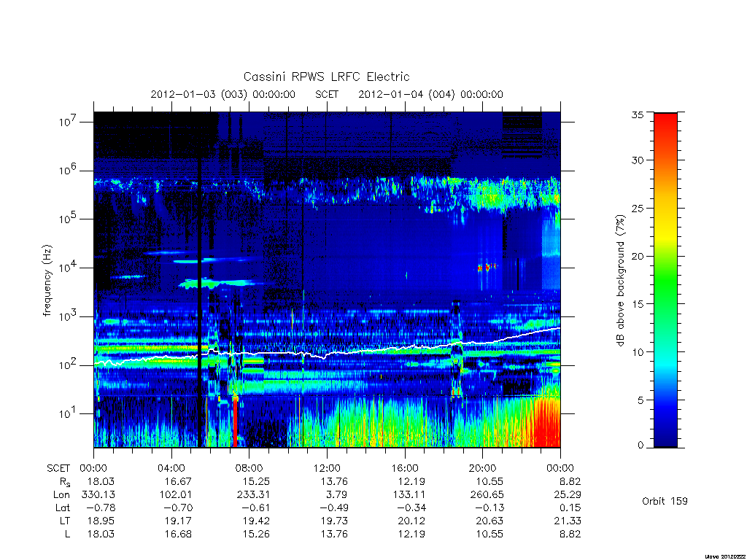
Task: Click the L value '15.26'
Action: tap(256, 534)
